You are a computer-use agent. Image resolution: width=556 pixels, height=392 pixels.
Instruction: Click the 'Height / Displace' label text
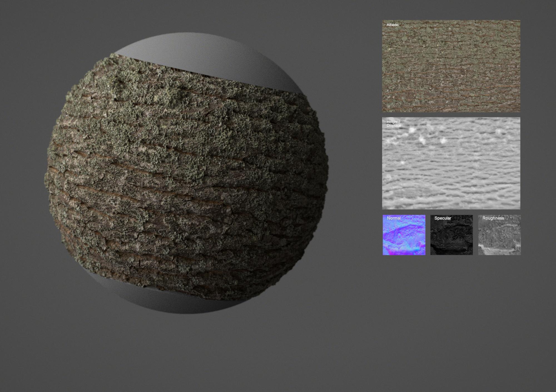click(x=394, y=124)
